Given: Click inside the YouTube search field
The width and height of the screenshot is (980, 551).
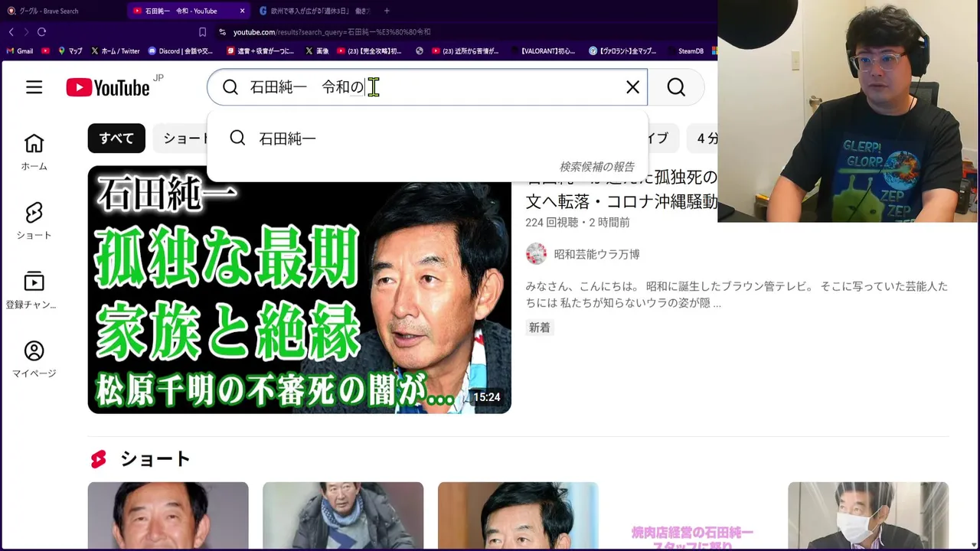Looking at the screenshot, I should click(429, 87).
